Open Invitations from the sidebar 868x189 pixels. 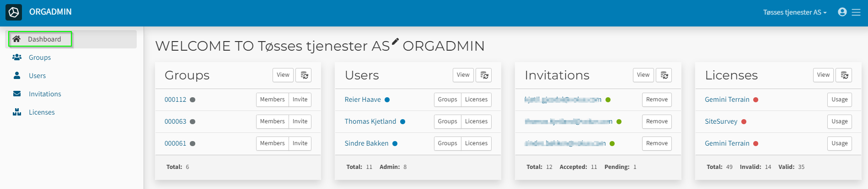(45, 94)
